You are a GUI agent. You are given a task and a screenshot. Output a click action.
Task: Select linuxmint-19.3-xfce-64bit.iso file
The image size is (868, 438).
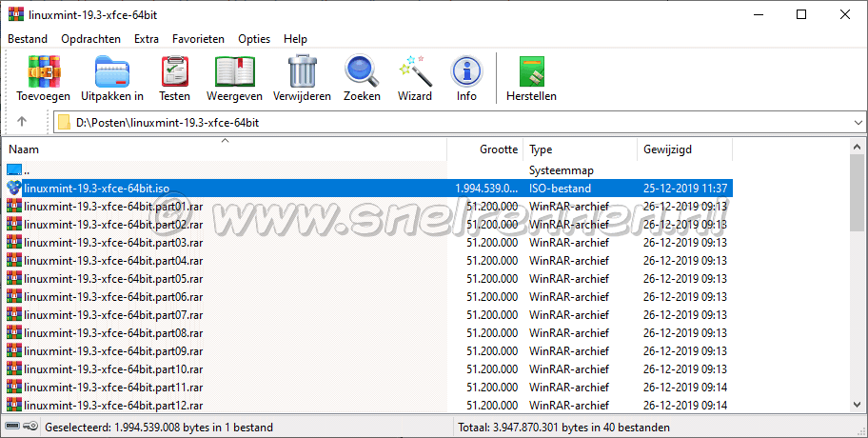click(x=96, y=189)
